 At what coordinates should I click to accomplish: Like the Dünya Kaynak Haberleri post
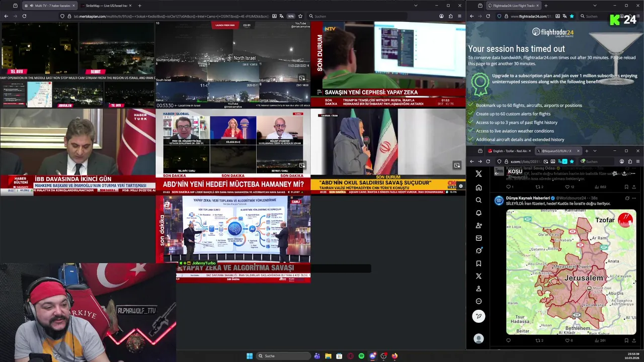[x=568, y=340]
